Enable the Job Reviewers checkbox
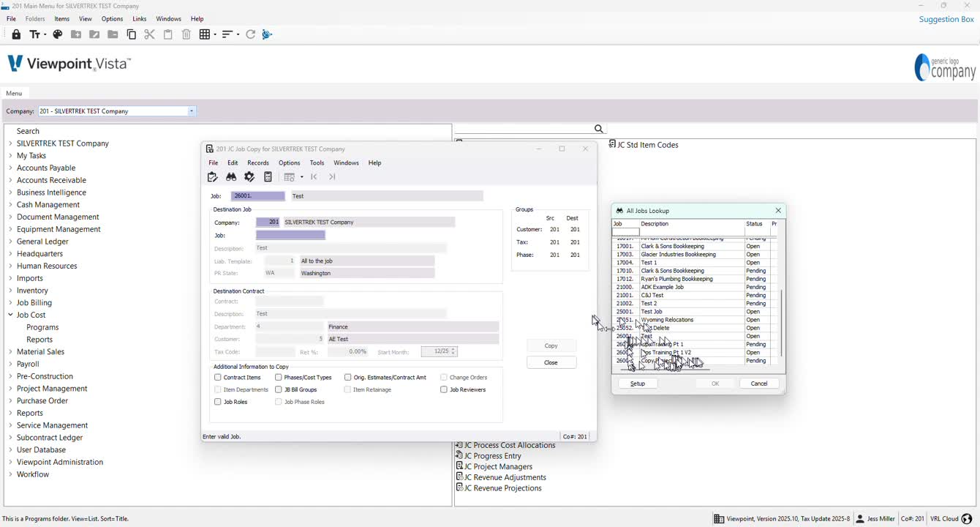The width and height of the screenshot is (980, 527). click(444, 389)
